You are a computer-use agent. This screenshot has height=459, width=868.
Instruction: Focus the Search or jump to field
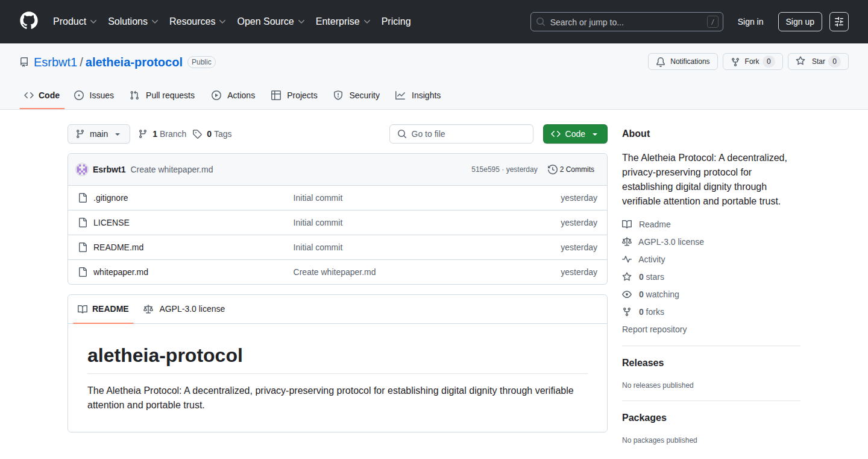[627, 22]
